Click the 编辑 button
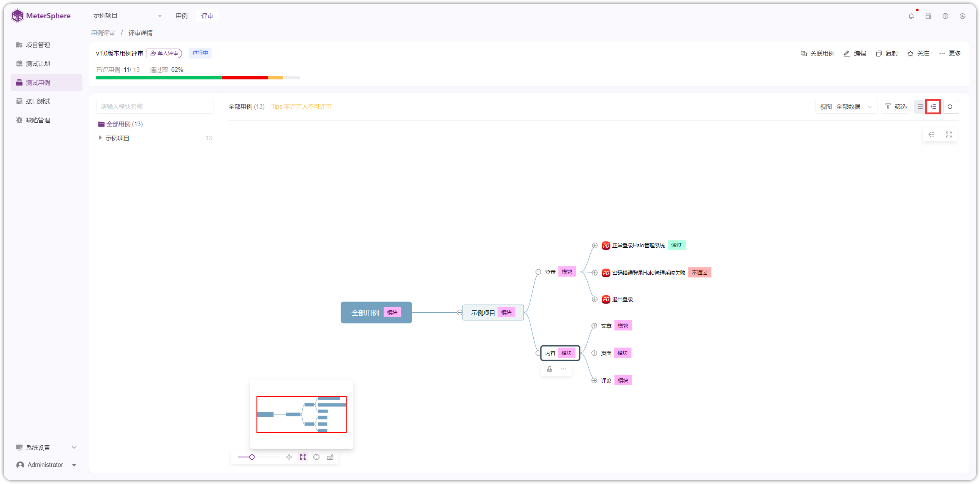Screen dimensions: 980x484 point(855,53)
